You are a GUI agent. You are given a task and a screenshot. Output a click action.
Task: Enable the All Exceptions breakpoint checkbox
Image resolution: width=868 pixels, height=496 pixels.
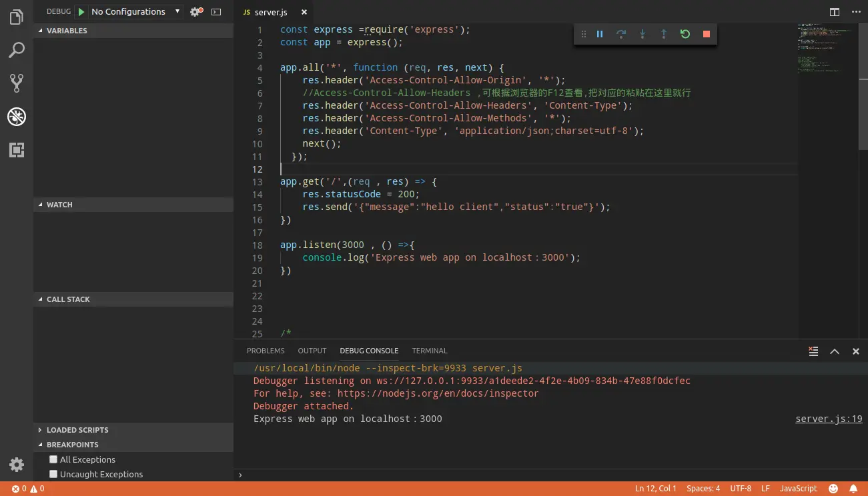pyautogui.click(x=54, y=459)
